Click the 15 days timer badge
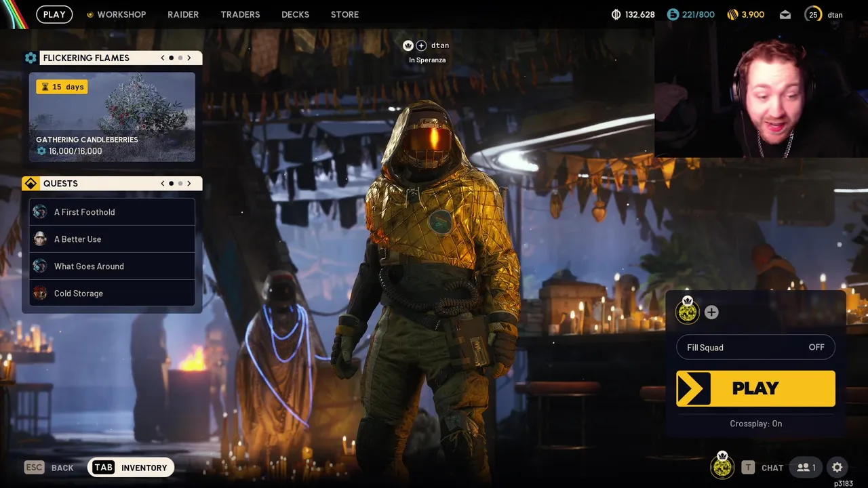 62,87
